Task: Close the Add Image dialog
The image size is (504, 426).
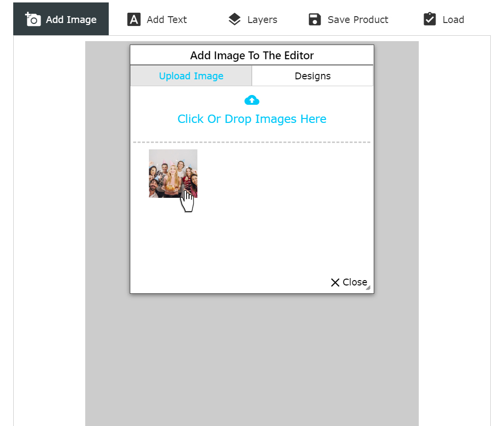Action: [x=348, y=282]
